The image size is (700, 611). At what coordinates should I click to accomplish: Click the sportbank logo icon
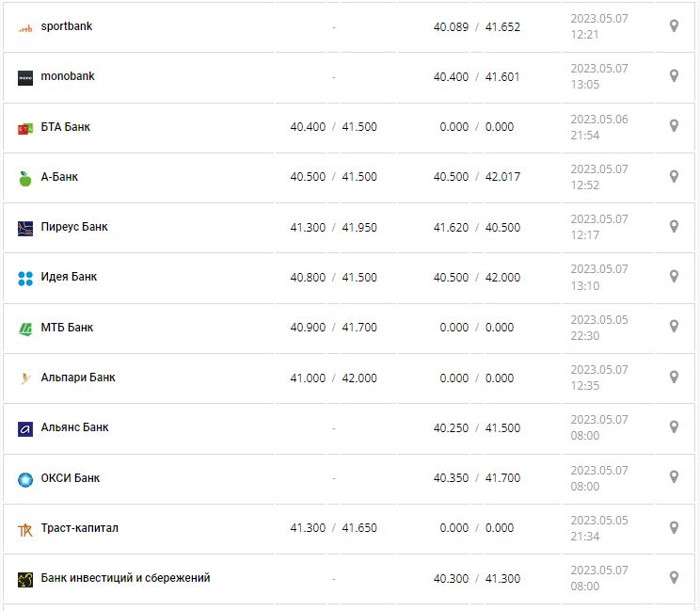point(25,27)
